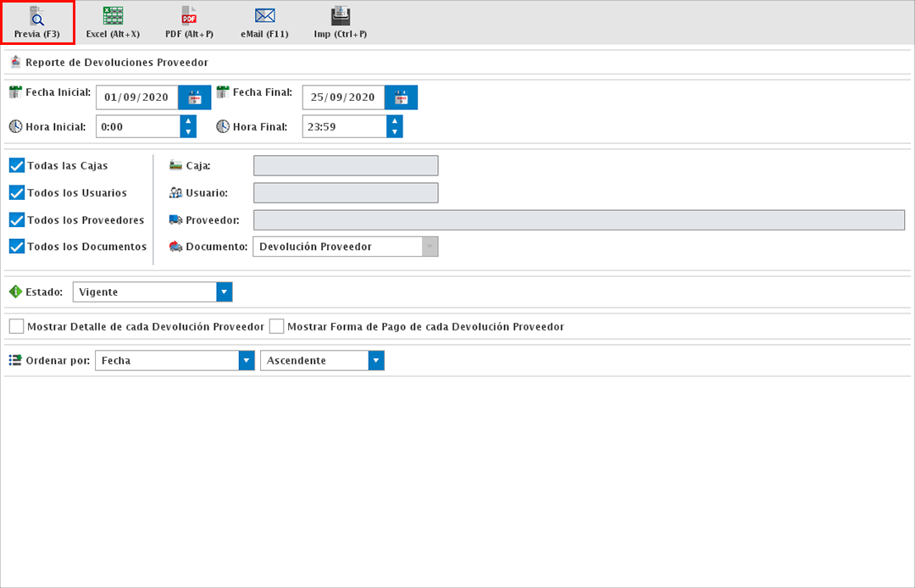The height and width of the screenshot is (588, 915).
Task: Open the Fecha Inicial calendar picker
Action: (195, 97)
